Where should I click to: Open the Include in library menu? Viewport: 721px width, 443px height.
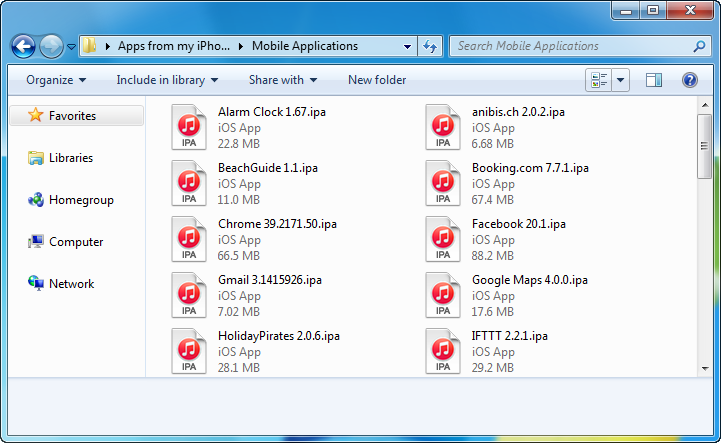pyautogui.click(x=167, y=80)
